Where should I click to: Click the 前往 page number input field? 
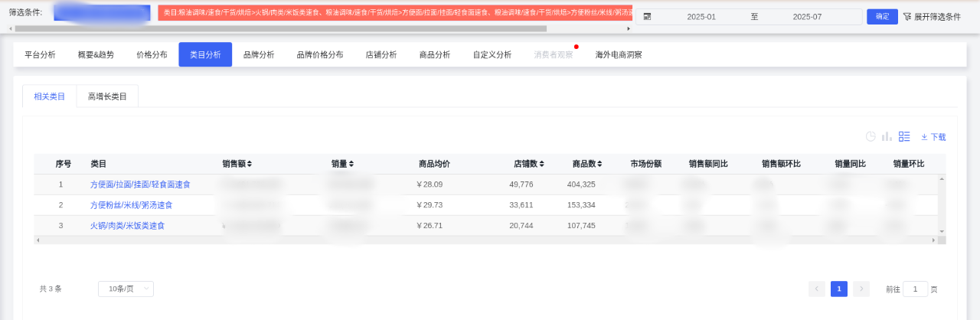coord(915,289)
